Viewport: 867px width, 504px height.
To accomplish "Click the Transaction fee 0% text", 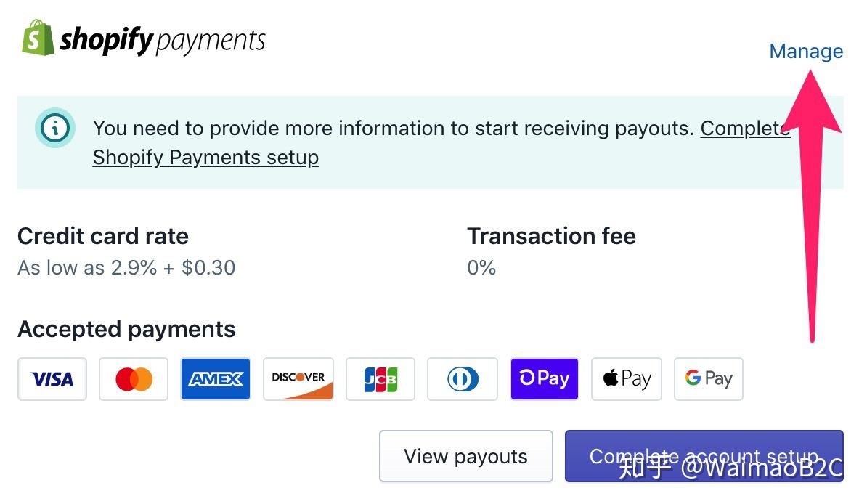I will [x=481, y=267].
